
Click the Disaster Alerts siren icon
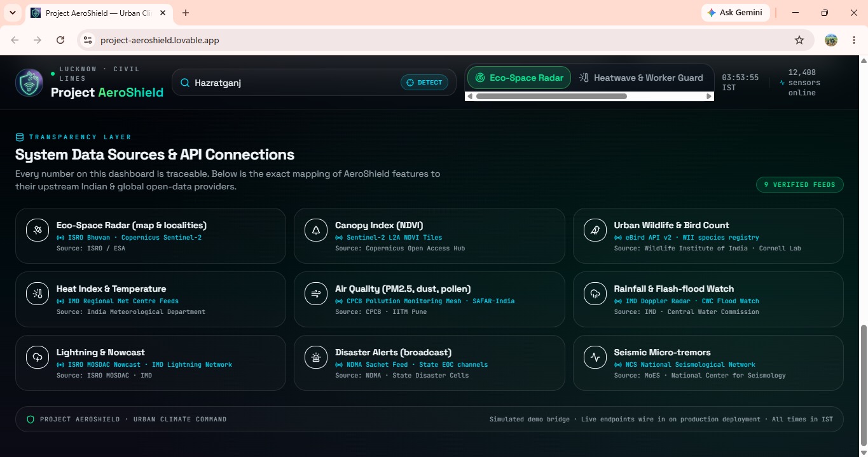[x=316, y=357]
